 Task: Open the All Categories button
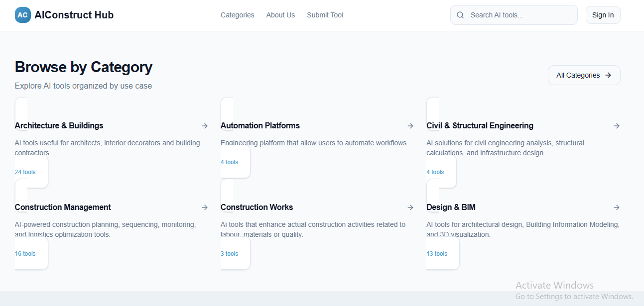[x=584, y=75]
